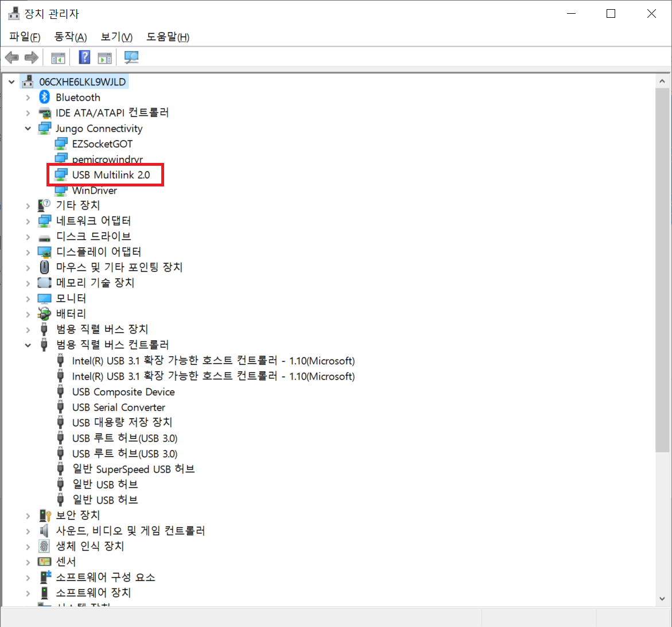Collapse the 범용 직렬 버스 컨트롤러 category

pos(28,345)
